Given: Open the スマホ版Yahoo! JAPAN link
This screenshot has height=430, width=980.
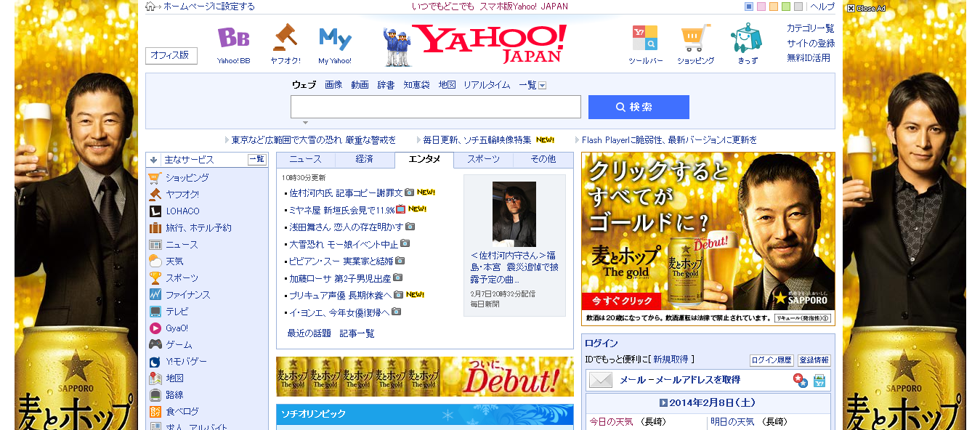Looking at the screenshot, I should click(x=524, y=7).
